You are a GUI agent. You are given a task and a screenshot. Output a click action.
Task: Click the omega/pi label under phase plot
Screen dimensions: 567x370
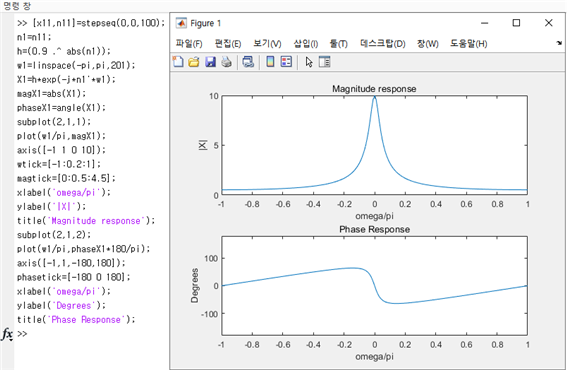click(x=374, y=357)
